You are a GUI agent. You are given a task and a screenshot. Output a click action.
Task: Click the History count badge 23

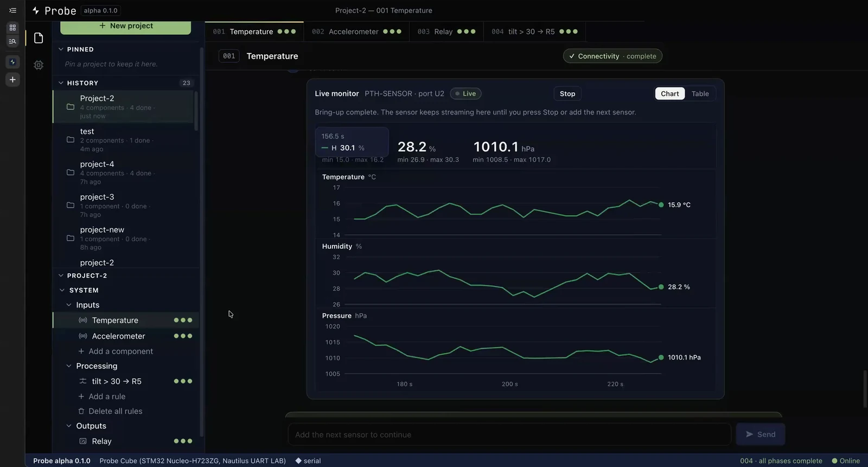(186, 83)
